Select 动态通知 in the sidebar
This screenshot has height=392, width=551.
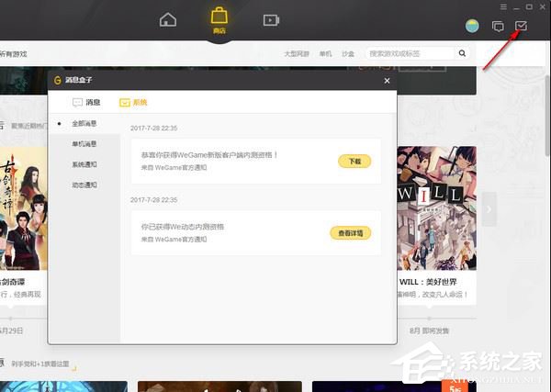pyautogui.click(x=84, y=185)
